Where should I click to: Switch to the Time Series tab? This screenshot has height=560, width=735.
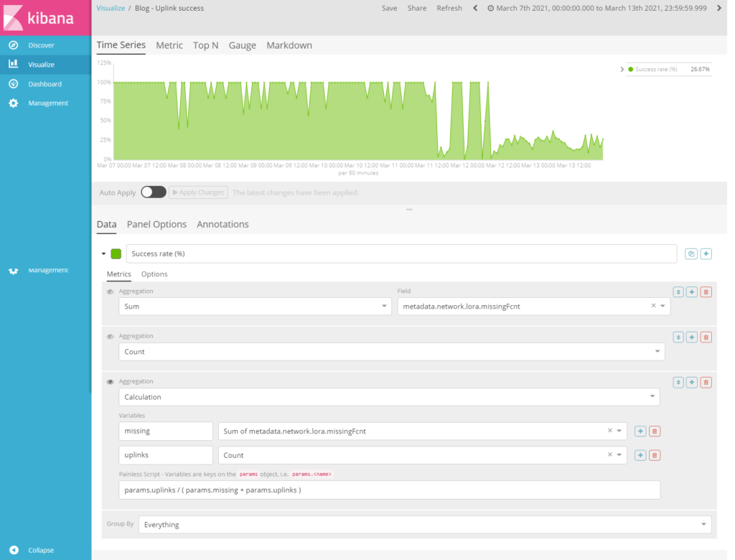(x=121, y=45)
